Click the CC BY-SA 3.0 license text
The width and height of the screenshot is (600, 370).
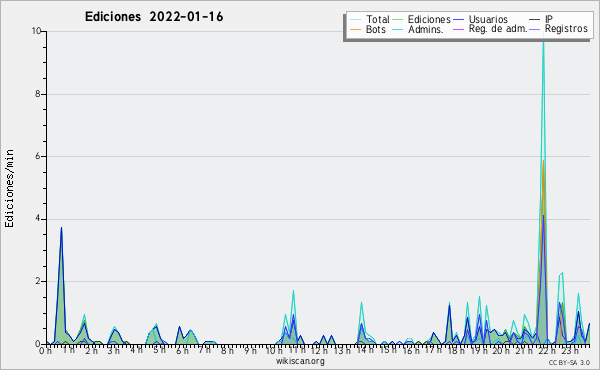click(569, 363)
